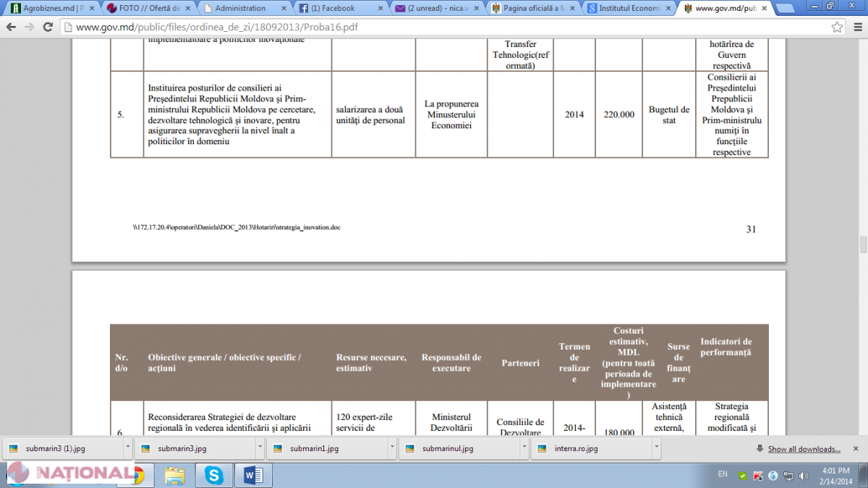
Task: Open File Explorer from the taskbar
Action: [174, 475]
